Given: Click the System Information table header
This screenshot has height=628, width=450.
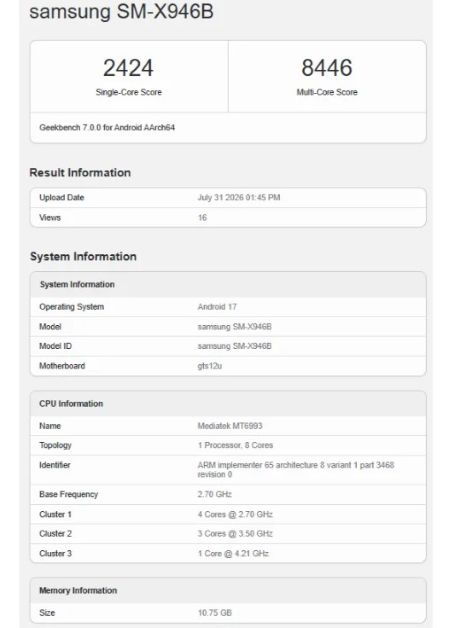Looking at the screenshot, I should pos(228,284).
